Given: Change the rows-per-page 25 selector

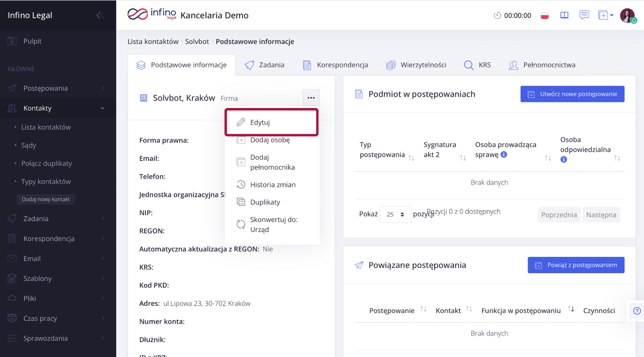Looking at the screenshot, I should pos(395,214).
